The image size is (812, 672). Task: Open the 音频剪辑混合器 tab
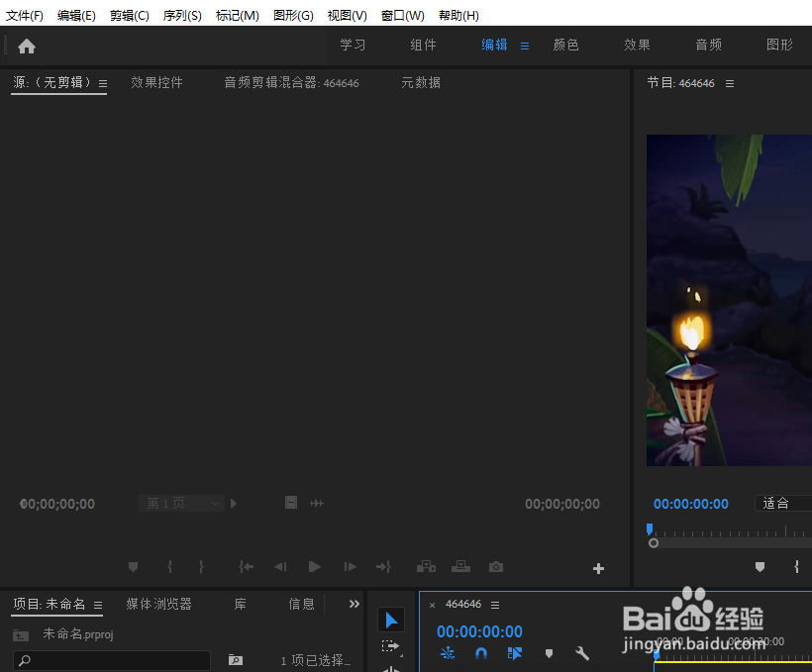click(x=291, y=83)
